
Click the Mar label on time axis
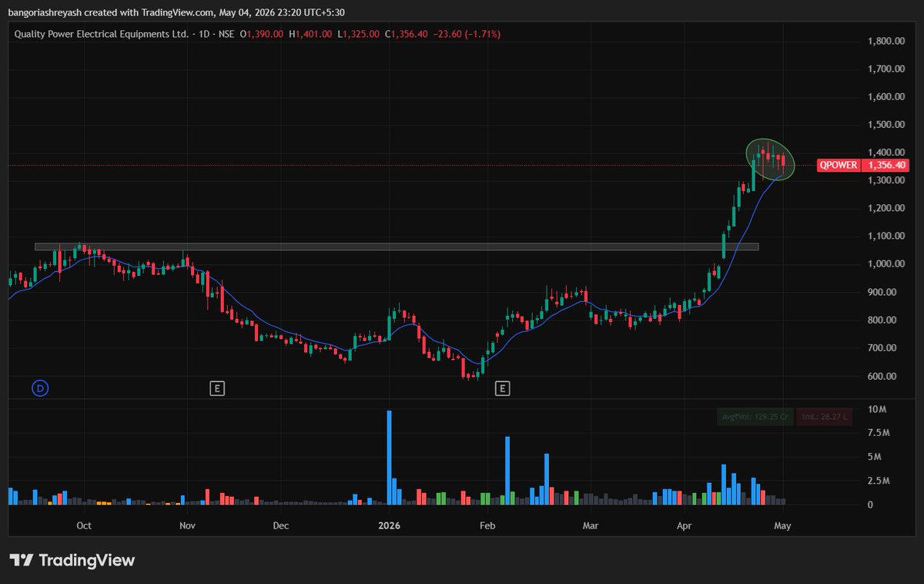pyautogui.click(x=591, y=526)
